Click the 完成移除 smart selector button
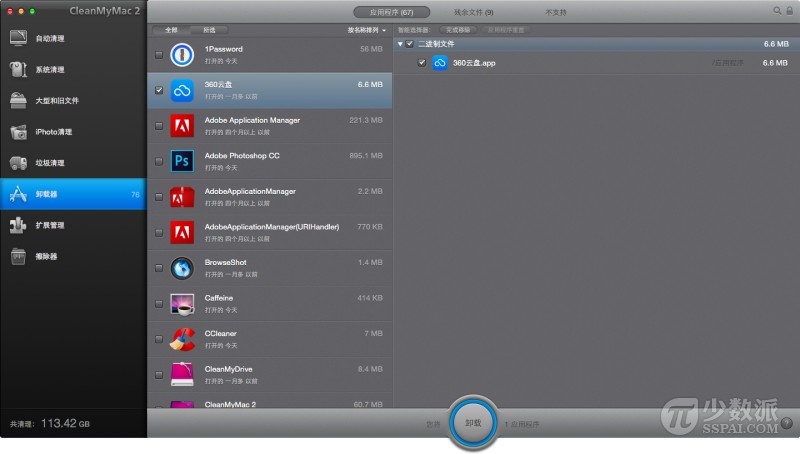 tap(458, 30)
